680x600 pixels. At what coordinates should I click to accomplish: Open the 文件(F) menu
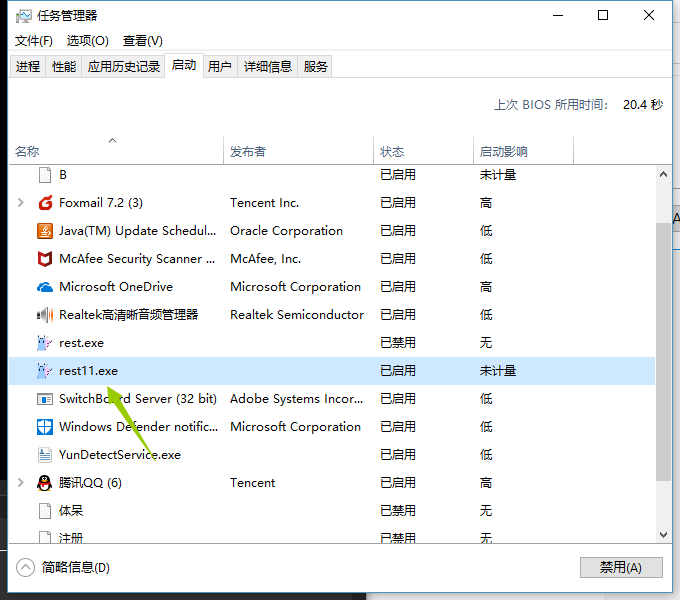tap(33, 41)
